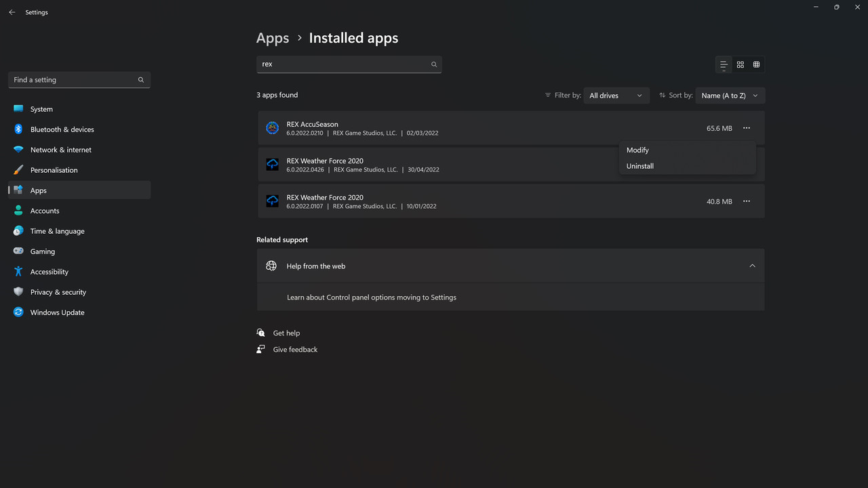Open Personalisation settings
The height and width of the screenshot is (488, 868).
point(79,170)
